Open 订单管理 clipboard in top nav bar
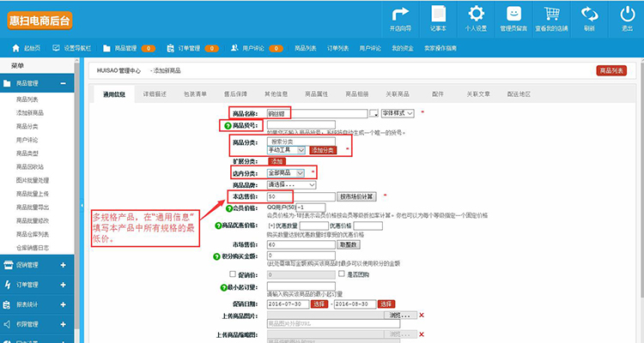Screen dimensions: 644x343 coord(184,48)
